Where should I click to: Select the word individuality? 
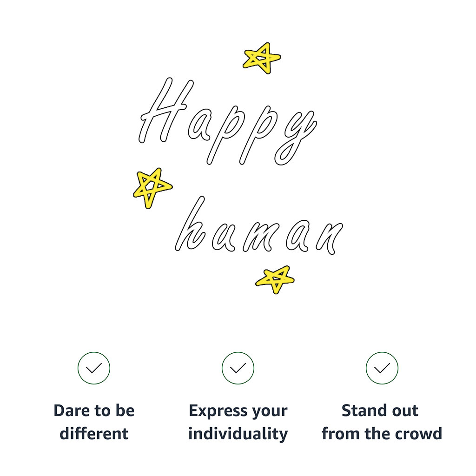(238, 434)
